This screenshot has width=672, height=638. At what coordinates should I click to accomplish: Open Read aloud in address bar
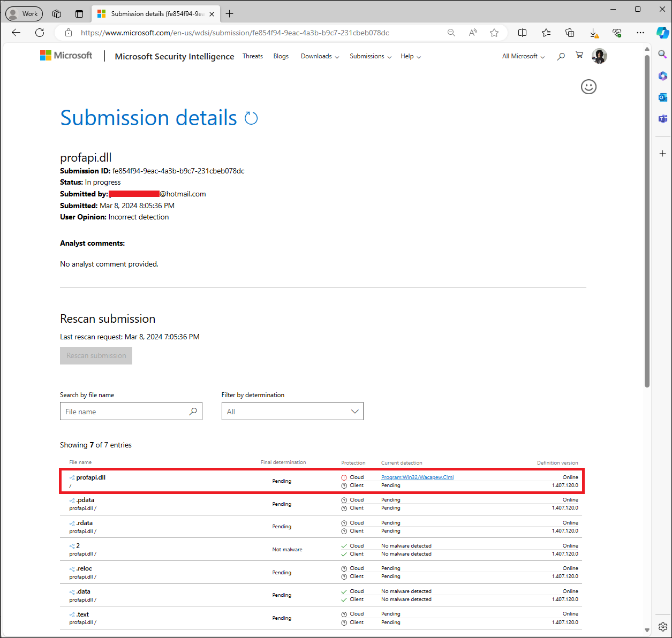click(473, 33)
